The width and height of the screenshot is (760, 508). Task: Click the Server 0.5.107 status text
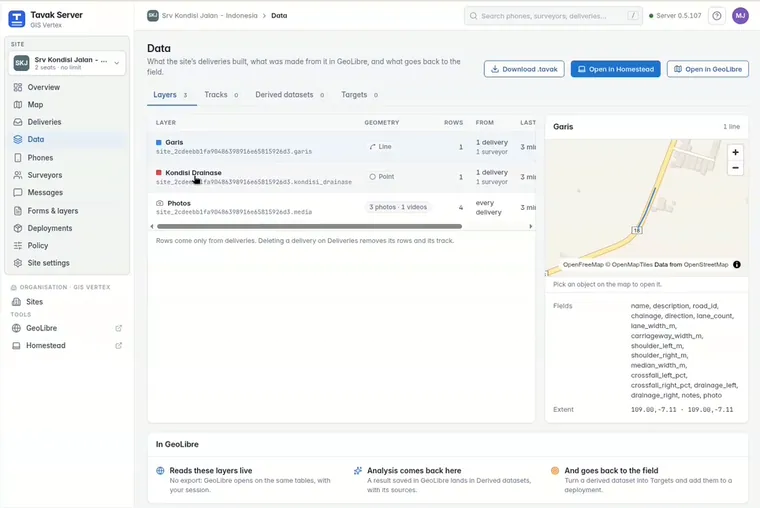click(678, 16)
